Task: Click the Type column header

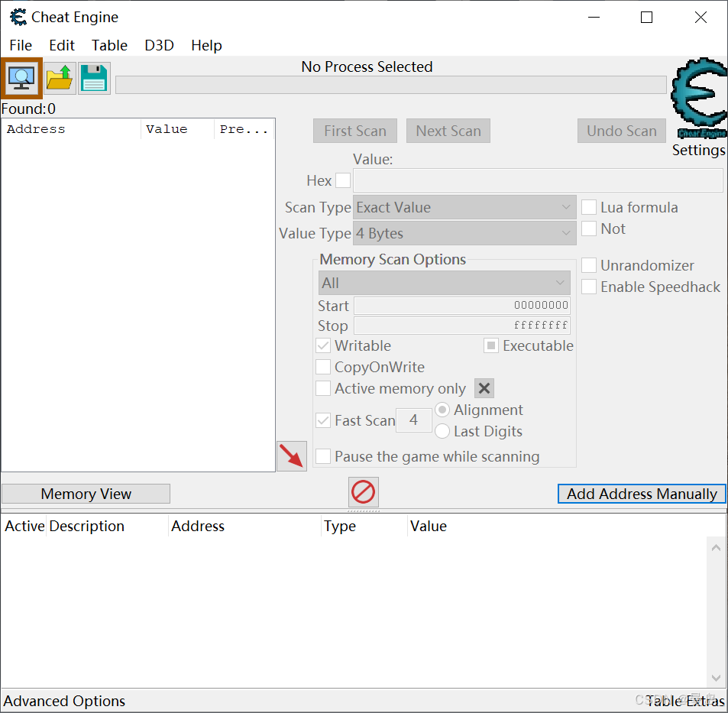Action: (364, 526)
